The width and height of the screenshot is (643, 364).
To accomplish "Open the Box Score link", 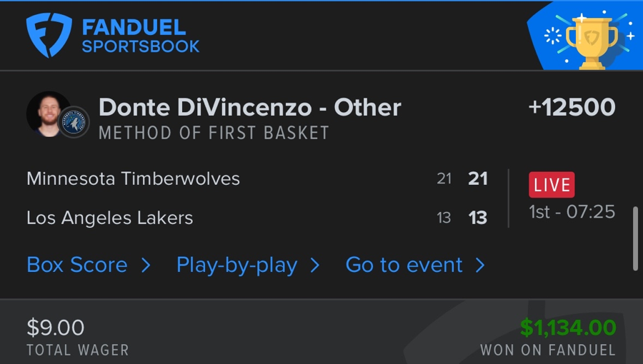I will tap(77, 265).
